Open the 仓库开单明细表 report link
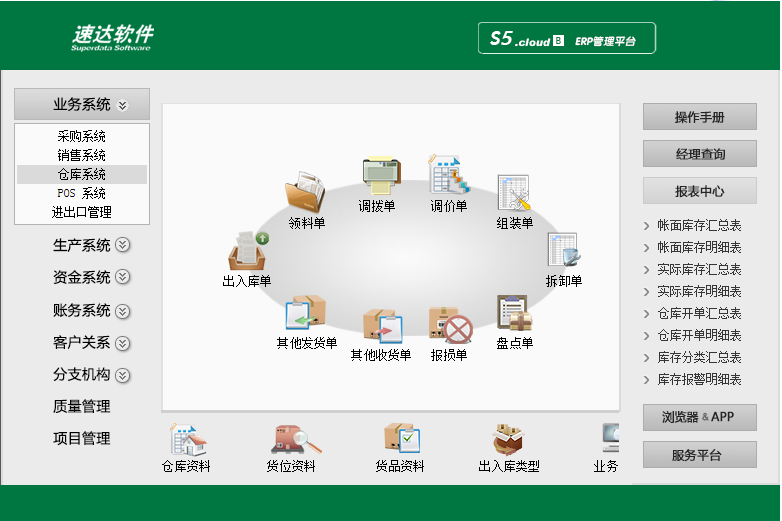782x521 pixels. [699, 335]
